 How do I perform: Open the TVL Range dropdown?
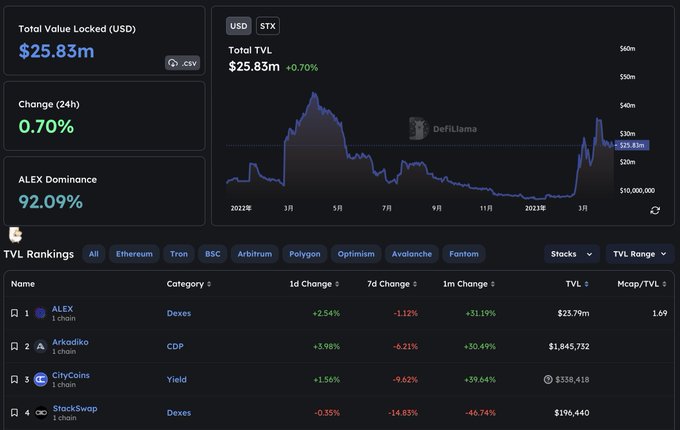click(639, 254)
